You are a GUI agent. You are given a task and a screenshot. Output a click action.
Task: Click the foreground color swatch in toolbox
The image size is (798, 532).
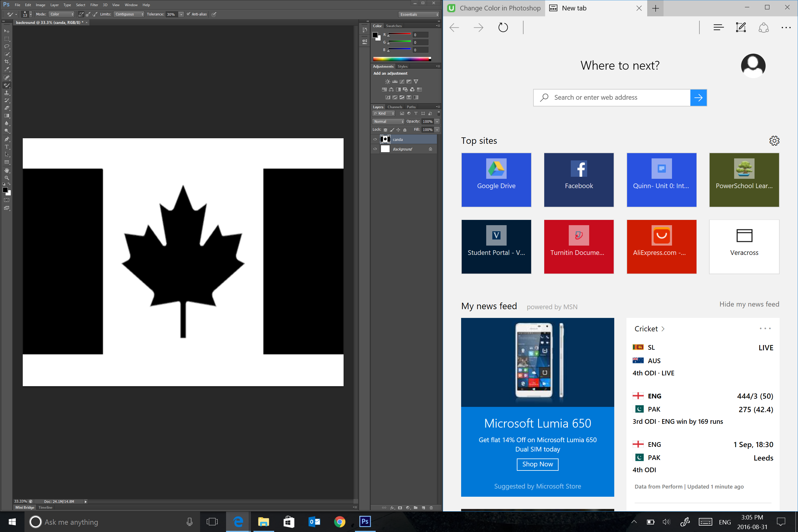coord(5,190)
